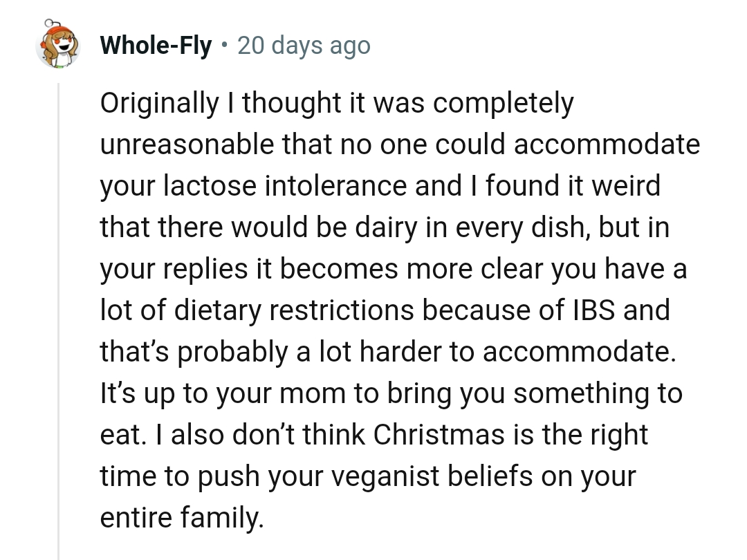Screen dimensions: 747x560
Task: Collapse the comment using the vertical thread line
Action: click(x=59, y=318)
